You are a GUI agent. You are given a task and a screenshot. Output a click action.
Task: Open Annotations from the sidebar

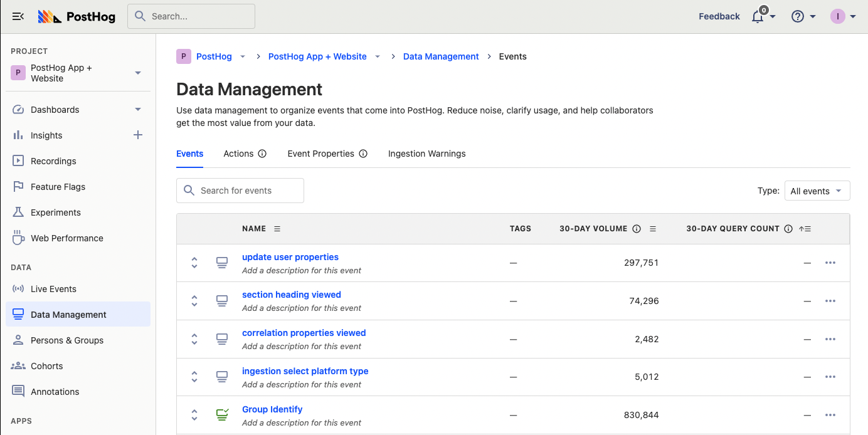pyautogui.click(x=55, y=391)
